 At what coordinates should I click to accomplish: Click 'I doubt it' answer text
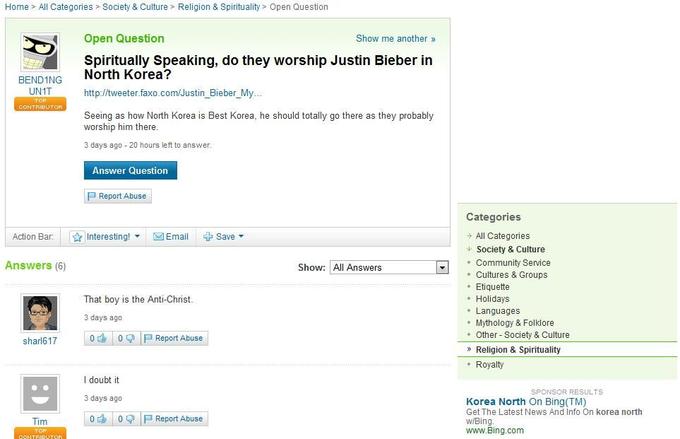(101, 380)
